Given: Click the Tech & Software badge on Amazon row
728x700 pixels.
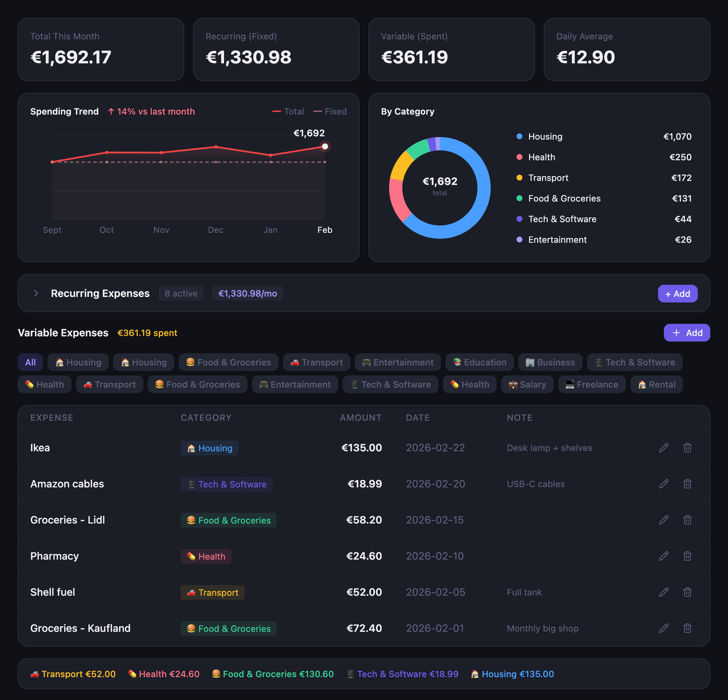Looking at the screenshot, I should click(227, 484).
